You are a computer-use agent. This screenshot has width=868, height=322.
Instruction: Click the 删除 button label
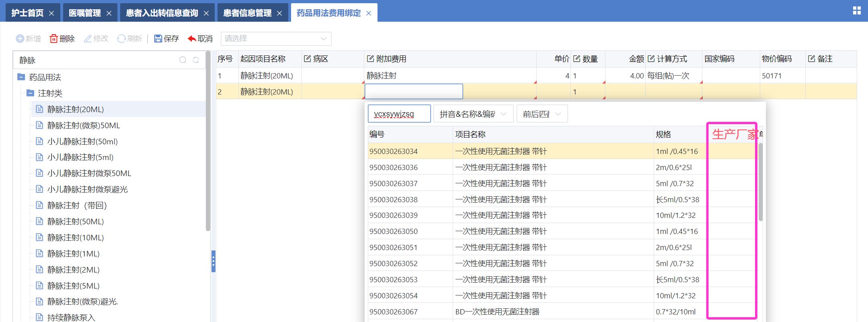coord(67,39)
